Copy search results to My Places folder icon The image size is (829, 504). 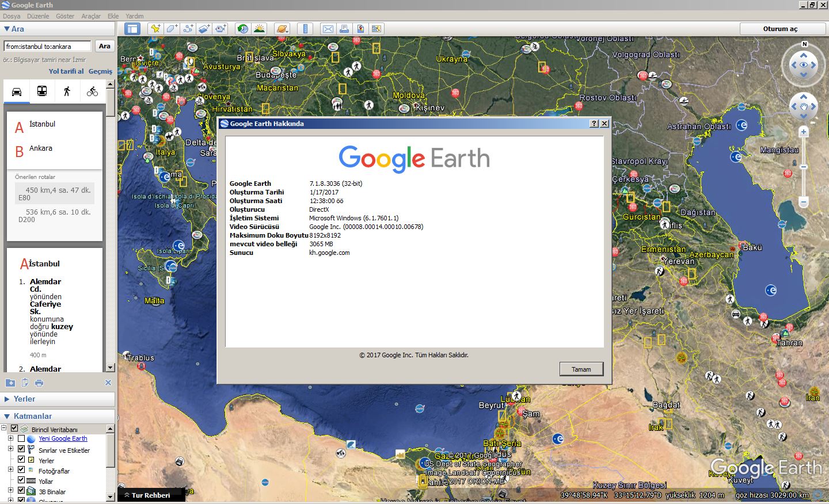pos(10,383)
